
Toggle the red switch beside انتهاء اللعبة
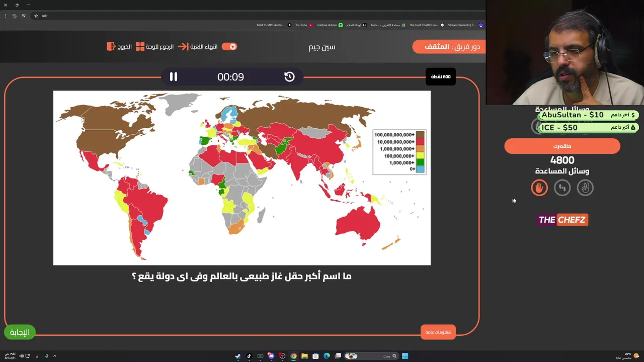[x=229, y=46]
